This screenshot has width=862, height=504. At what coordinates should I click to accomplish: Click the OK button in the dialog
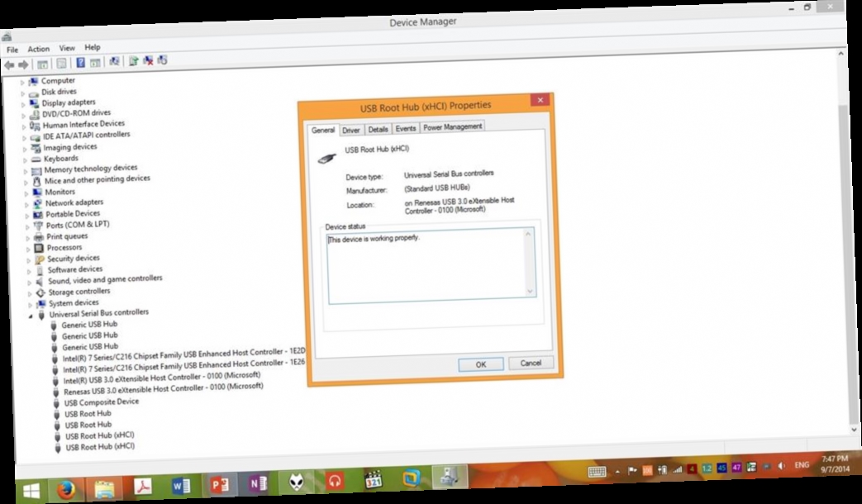click(480, 364)
